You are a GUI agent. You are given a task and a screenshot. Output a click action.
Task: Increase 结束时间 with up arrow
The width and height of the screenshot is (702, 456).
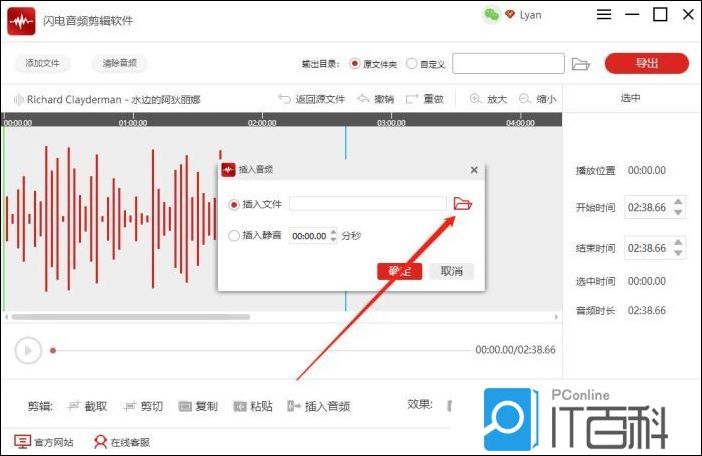tap(678, 243)
